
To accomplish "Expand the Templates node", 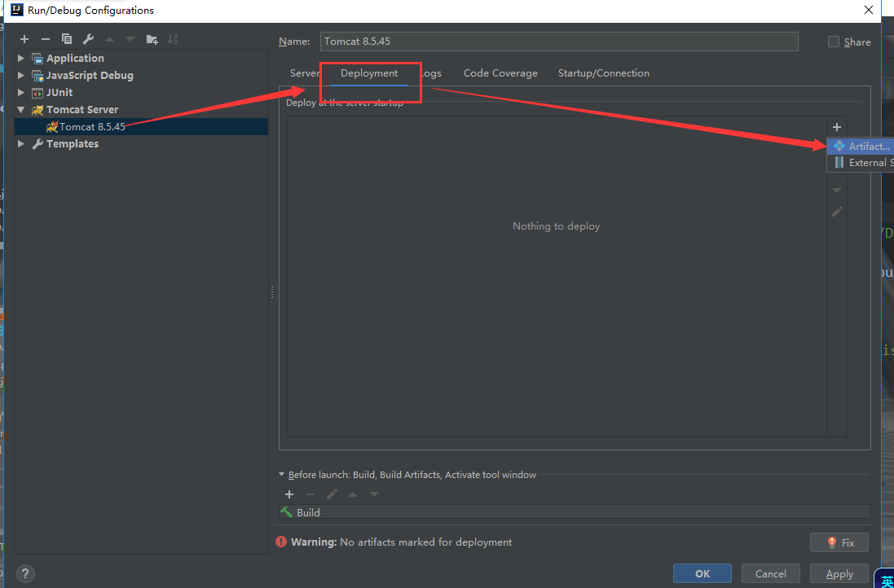I will tap(21, 143).
